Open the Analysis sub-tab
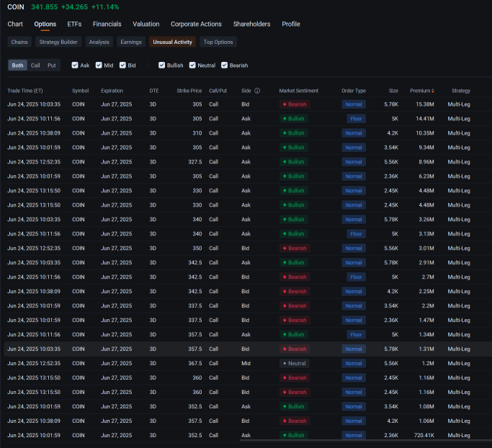 (x=99, y=42)
